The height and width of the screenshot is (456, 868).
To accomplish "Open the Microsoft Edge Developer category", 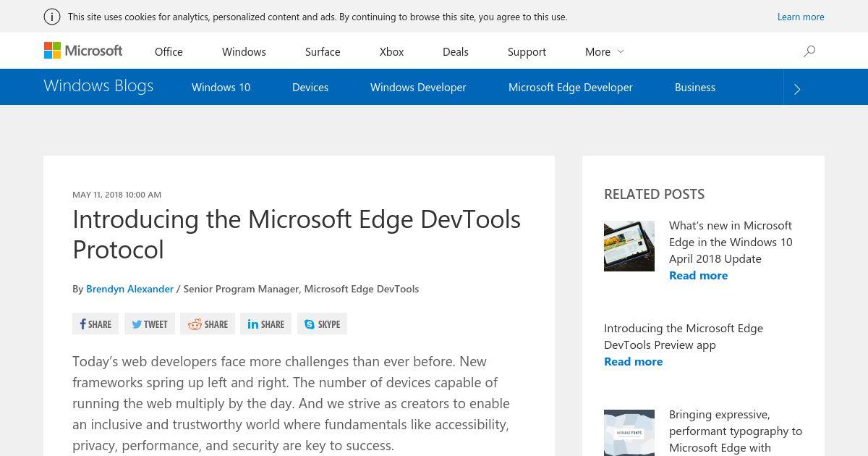I will pyautogui.click(x=570, y=87).
